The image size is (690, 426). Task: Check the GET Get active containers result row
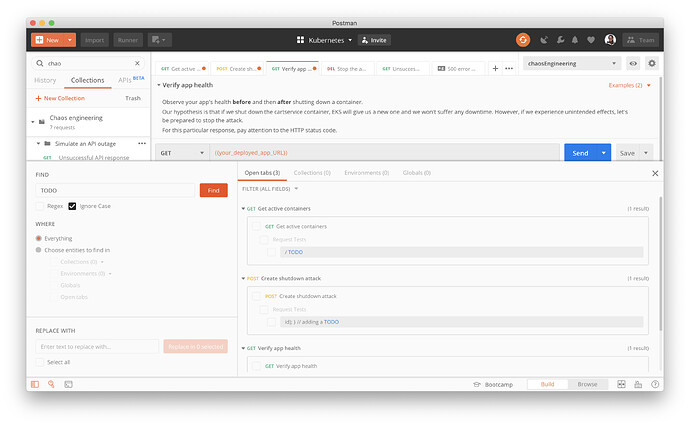pyautogui.click(x=256, y=226)
